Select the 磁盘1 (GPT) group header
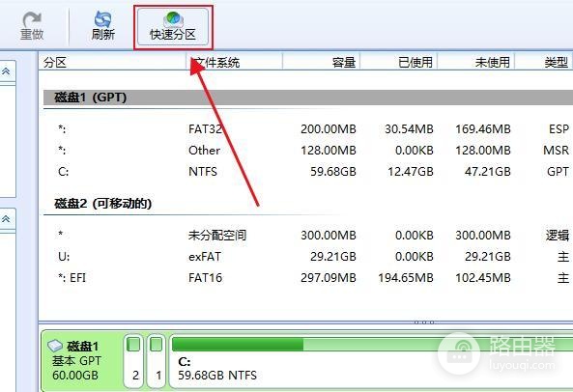 tap(308, 98)
